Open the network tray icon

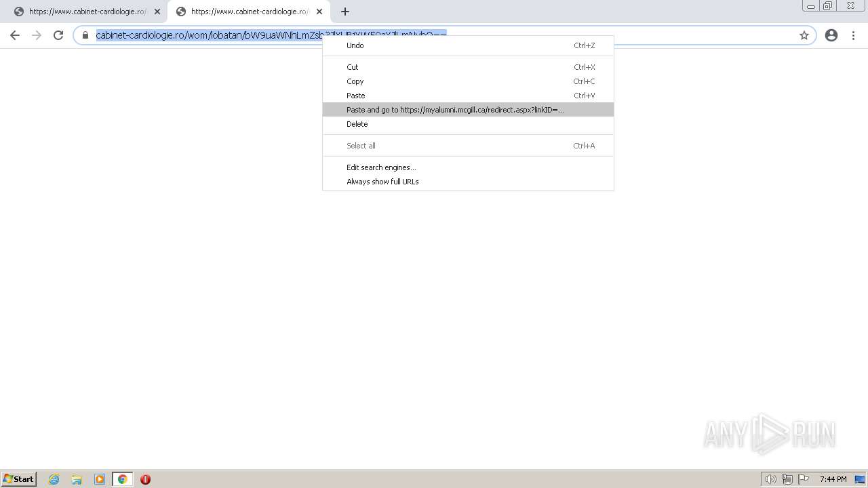click(x=787, y=479)
